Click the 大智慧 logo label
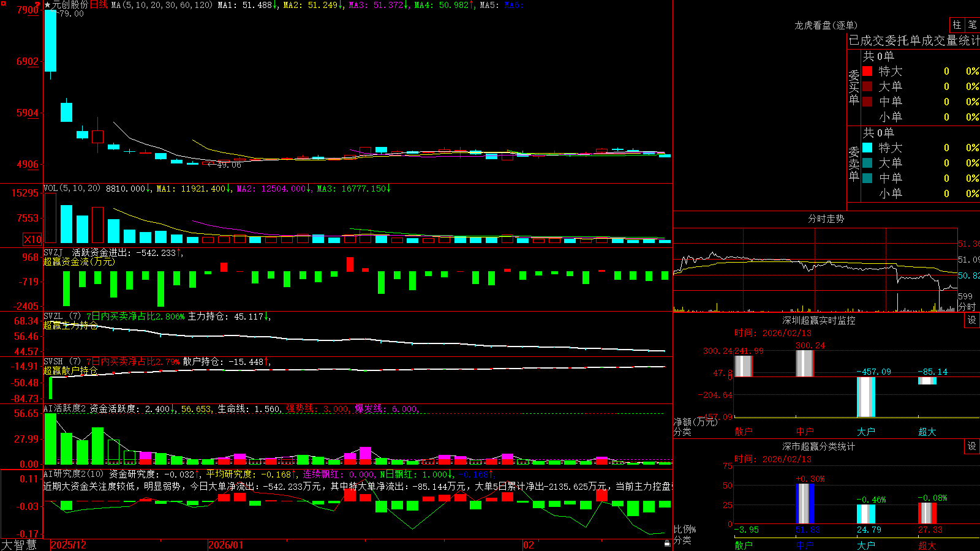The width and height of the screenshot is (980, 551). [18, 545]
